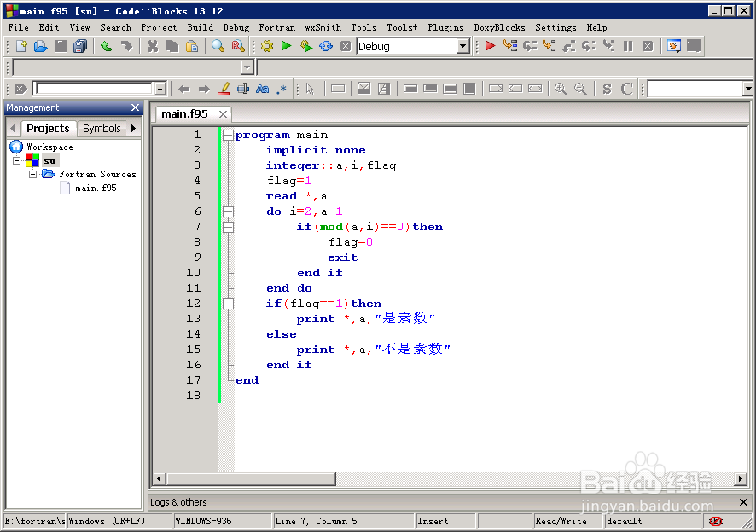Open the Debug menu

tap(236, 28)
